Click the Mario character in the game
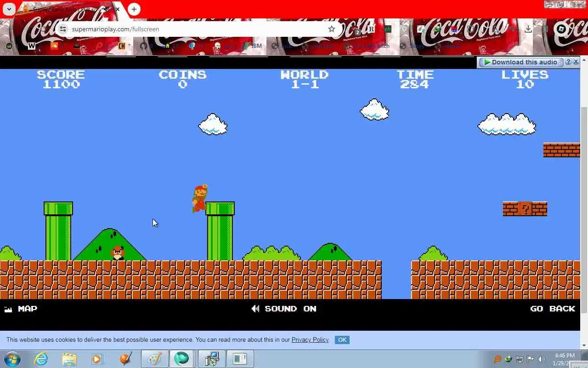This screenshot has height=368, width=588. click(x=200, y=199)
